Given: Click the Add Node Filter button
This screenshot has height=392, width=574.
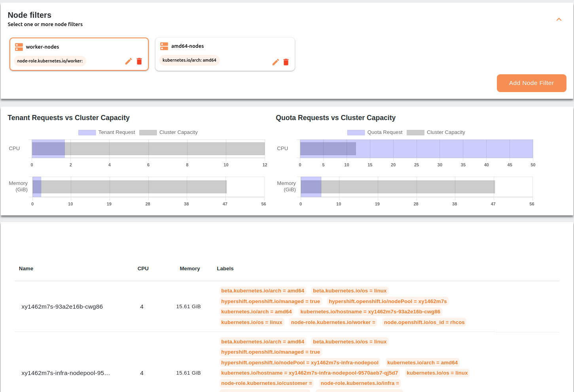Looking at the screenshot, I should tap(531, 83).
